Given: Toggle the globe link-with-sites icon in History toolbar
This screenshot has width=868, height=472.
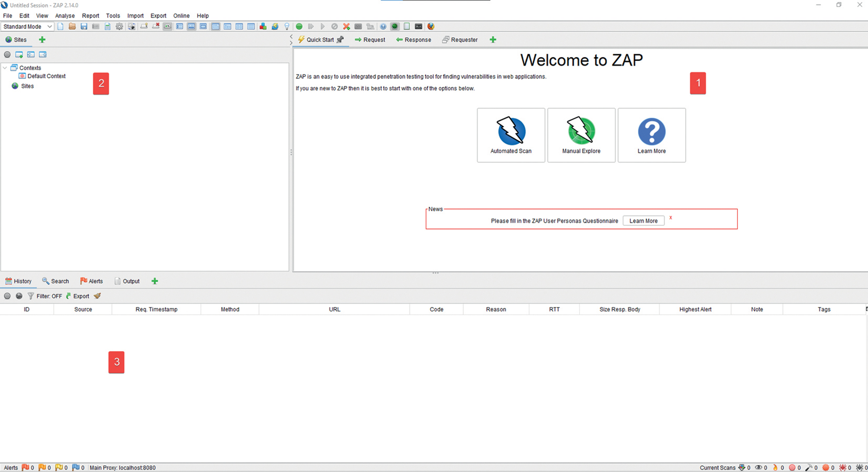Looking at the screenshot, I should click(x=19, y=296).
